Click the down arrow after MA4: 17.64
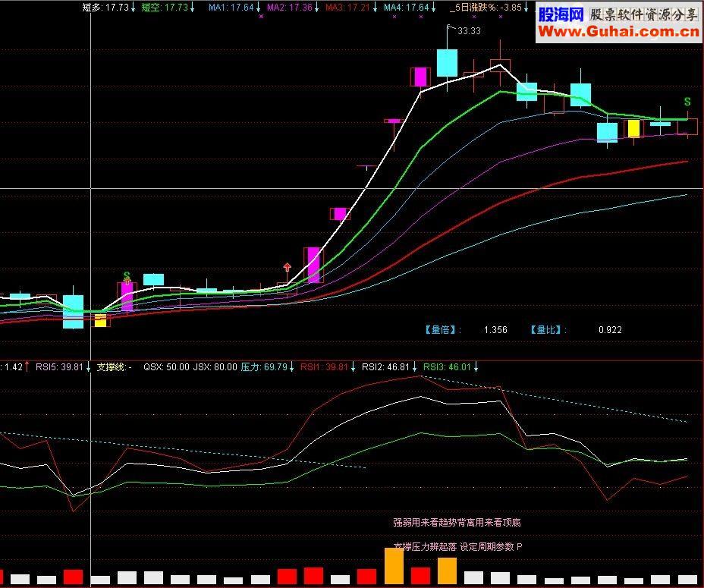The height and width of the screenshot is (588, 704). coord(433,8)
